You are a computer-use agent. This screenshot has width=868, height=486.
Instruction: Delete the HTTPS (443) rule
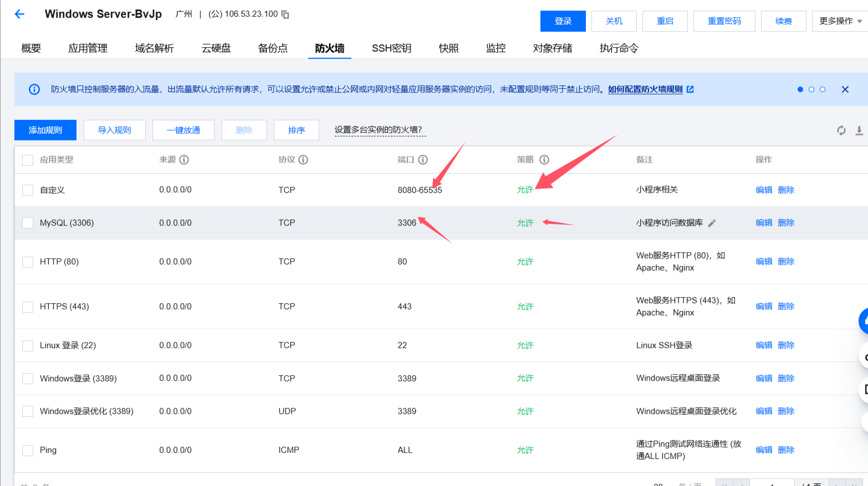point(786,306)
